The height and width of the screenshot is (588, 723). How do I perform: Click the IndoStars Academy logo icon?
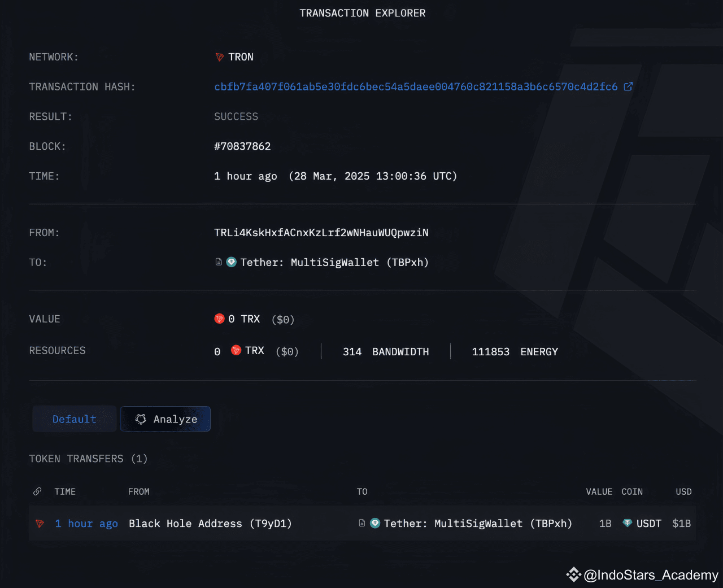[x=573, y=575]
